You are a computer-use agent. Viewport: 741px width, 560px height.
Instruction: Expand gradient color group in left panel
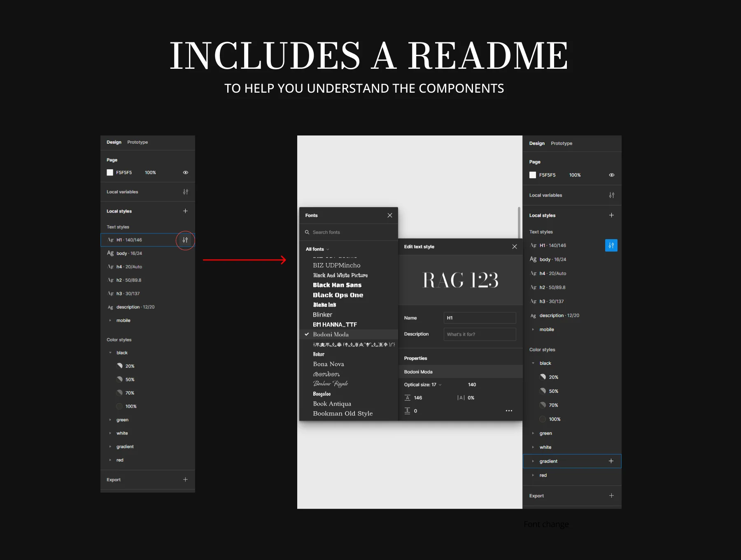[110, 447]
